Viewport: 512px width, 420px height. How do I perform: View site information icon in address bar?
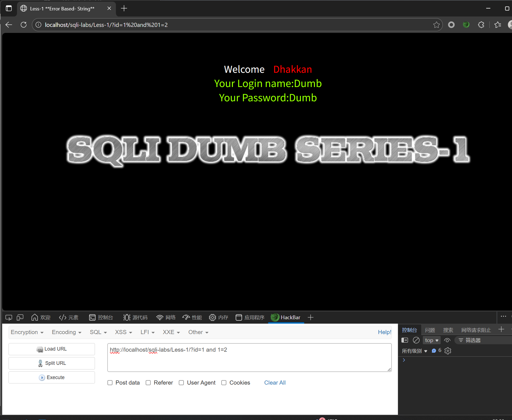[x=38, y=25]
